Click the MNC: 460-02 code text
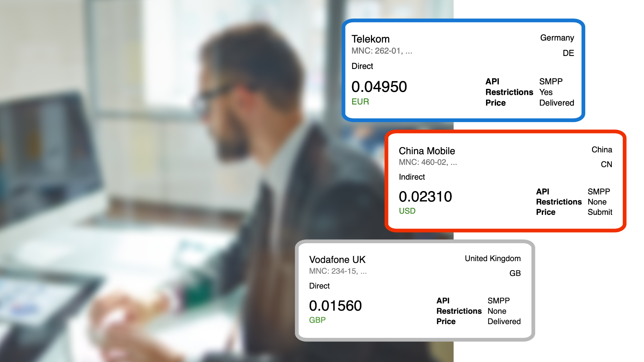 point(428,162)
